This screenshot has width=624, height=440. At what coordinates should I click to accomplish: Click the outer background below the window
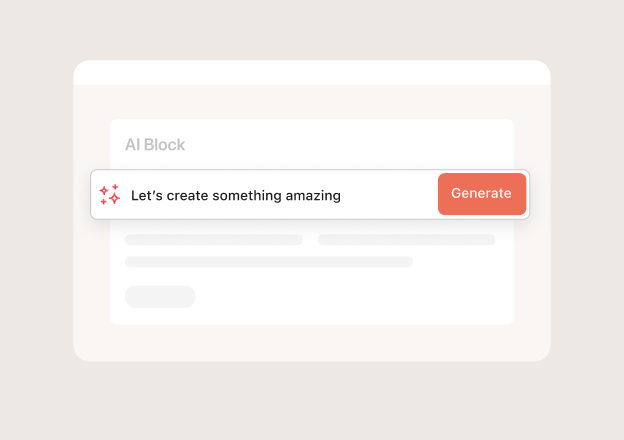tap(311, 400)
